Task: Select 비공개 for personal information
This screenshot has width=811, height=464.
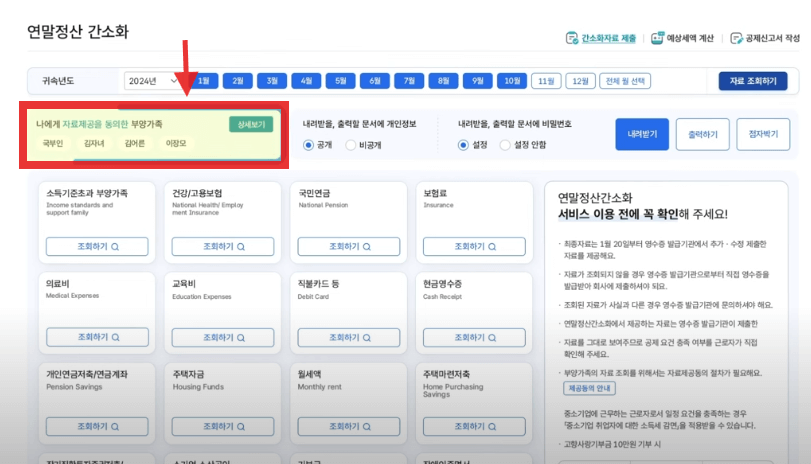Action: (351, 145)
